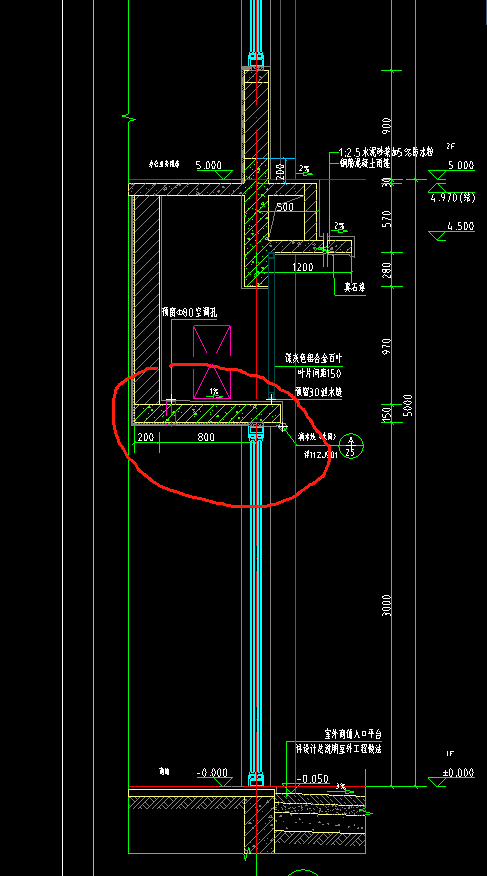Click the 详11ZJ901 reference text
This screenshot has height=876, width=487.
pyautogui.click(x=321, y=455)
